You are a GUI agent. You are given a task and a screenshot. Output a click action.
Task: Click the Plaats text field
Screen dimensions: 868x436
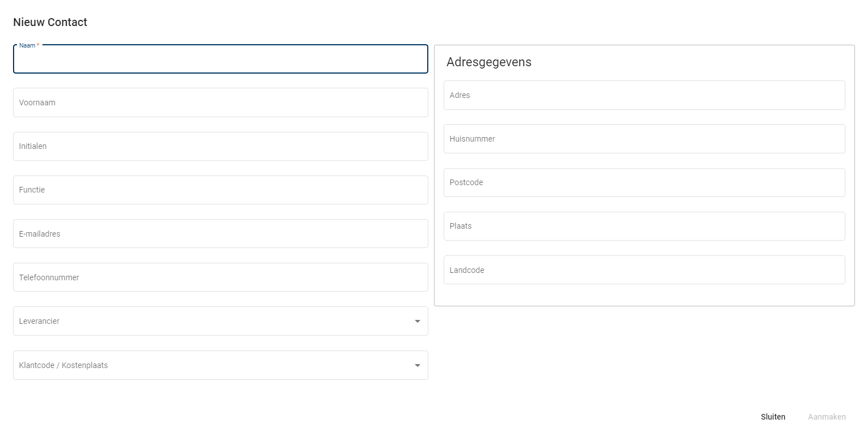[x=644, y=226]
